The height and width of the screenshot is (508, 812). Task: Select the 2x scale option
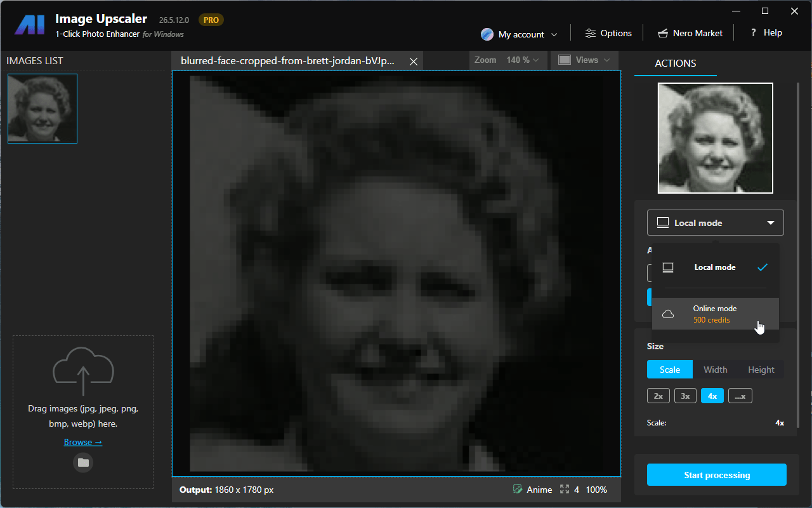(658, 396)
